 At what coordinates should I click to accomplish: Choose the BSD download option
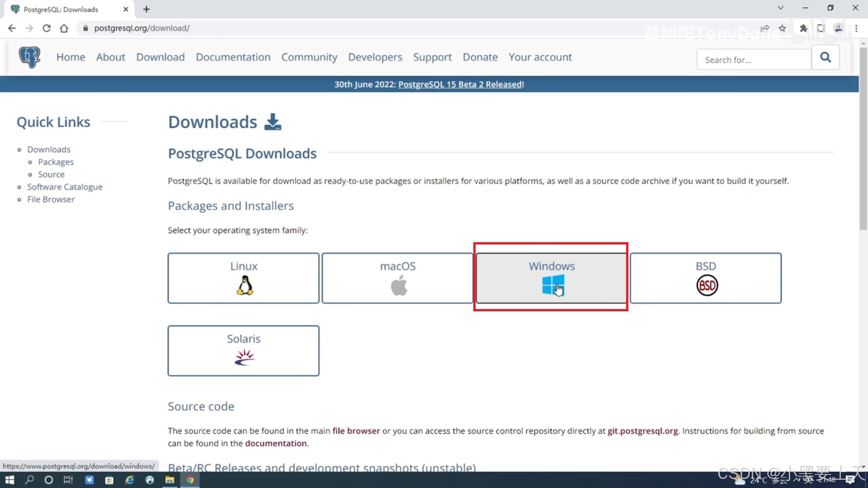click(x=705, y=278)
